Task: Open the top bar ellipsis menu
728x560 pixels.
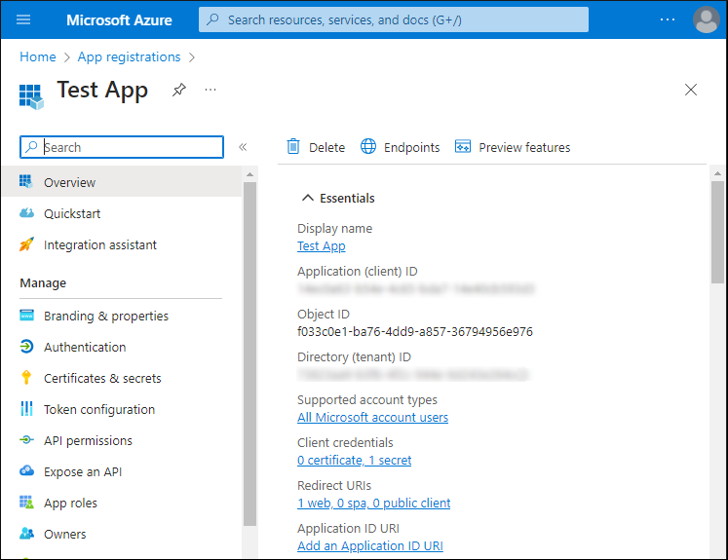Action: (668, 19)
